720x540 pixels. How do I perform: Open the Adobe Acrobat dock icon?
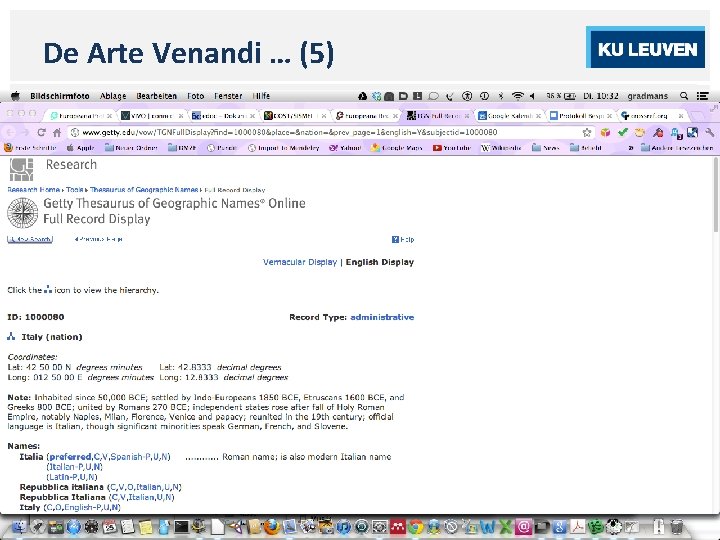coord(578,527)
